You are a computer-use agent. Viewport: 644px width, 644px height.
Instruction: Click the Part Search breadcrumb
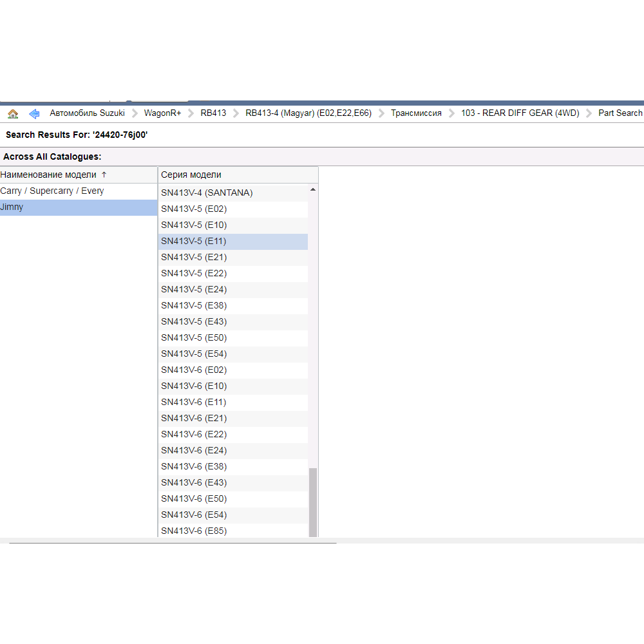[x=620, y=113]
